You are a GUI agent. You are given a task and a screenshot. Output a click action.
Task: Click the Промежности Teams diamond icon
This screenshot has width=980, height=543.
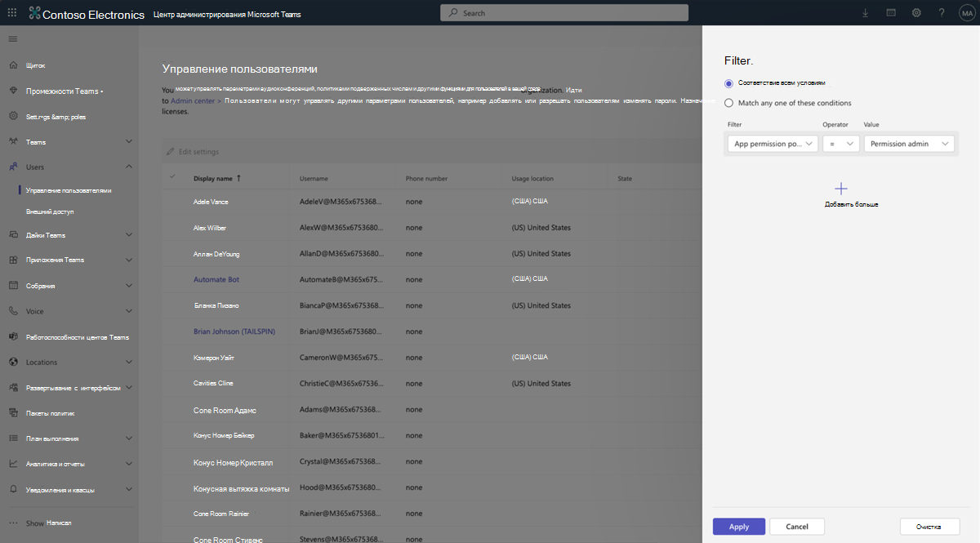(13, 91)
